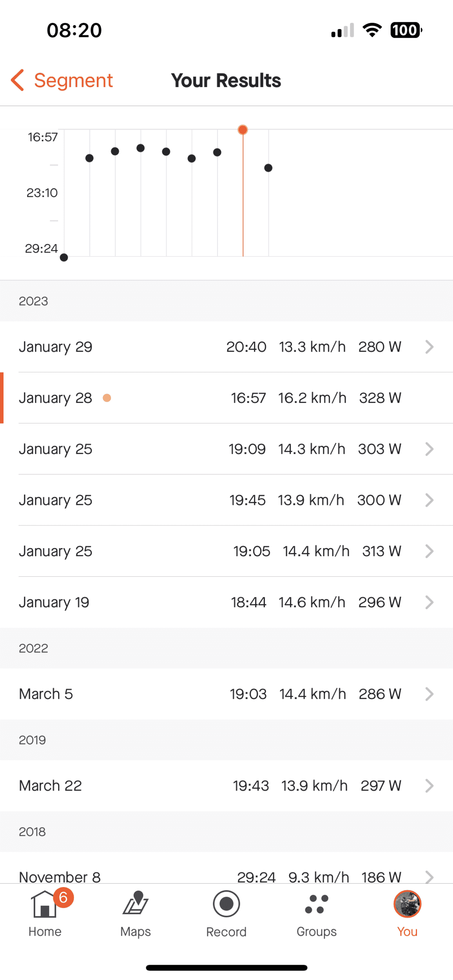453x980 pixels.
Task: Expand the January 19 effort chevron
Action: (429, 602)
